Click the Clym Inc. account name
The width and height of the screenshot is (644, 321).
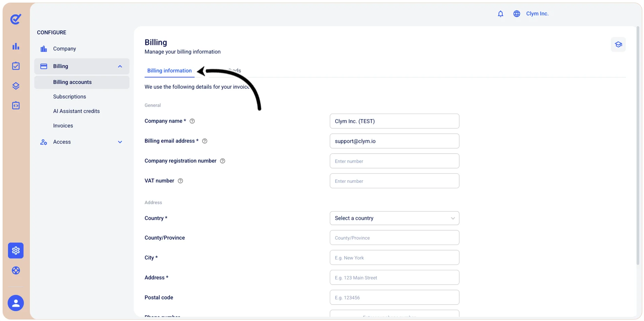pos(537,14)
